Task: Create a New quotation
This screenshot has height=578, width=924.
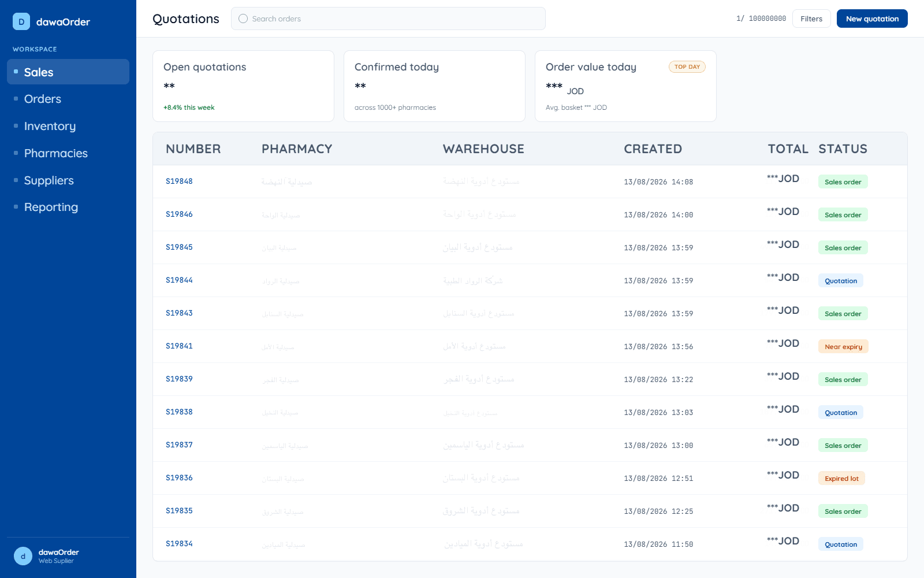Action: click(x=872, y=18)
